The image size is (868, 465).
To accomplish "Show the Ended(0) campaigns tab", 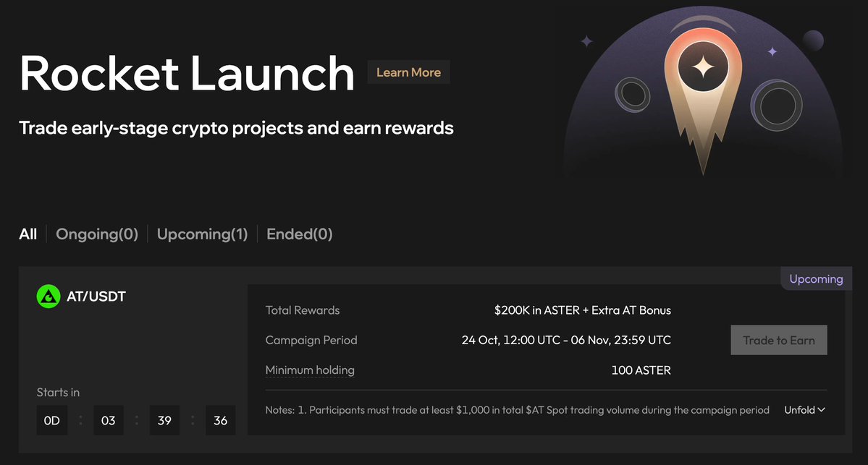I will [x=300, y=234].
